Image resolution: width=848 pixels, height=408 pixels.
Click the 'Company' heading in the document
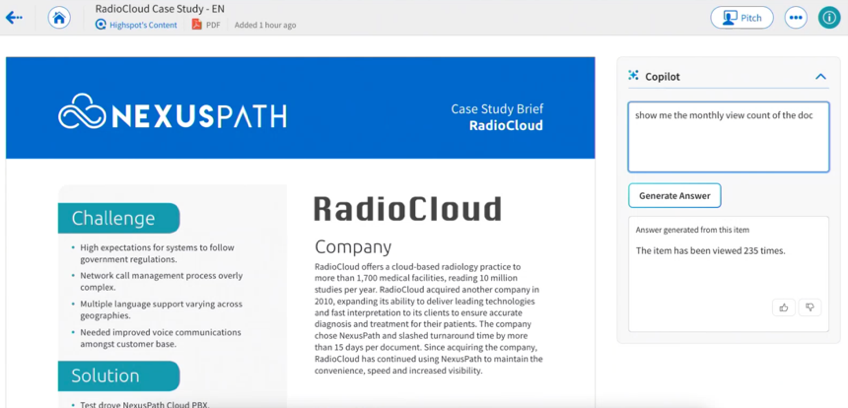(353, 247)
